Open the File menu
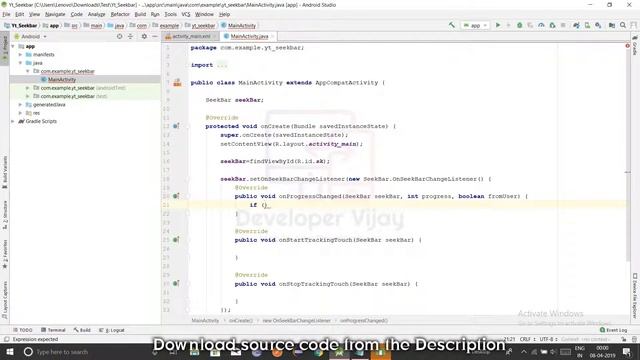The width and height of the screenshot is (640, 360). pyautogui.click(x=6, y=14)
